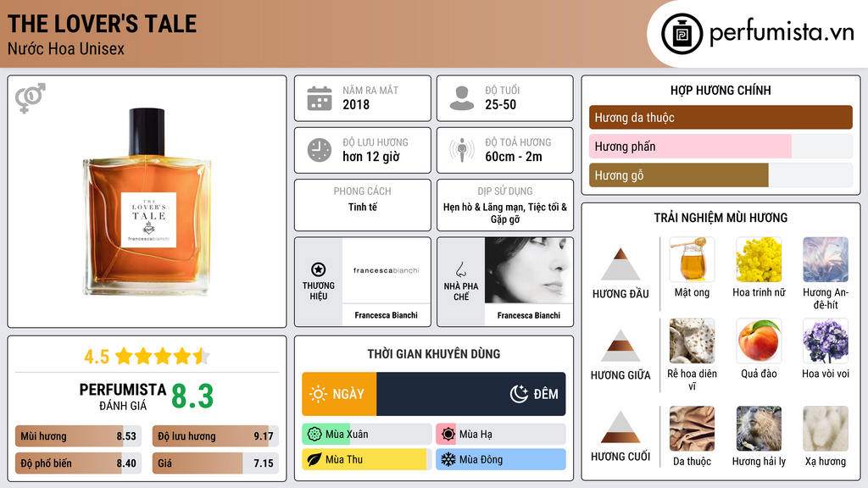Click the Hương hải ly beaver image
This screenshot has height=488, width=868.
click(x=759, y=429)
